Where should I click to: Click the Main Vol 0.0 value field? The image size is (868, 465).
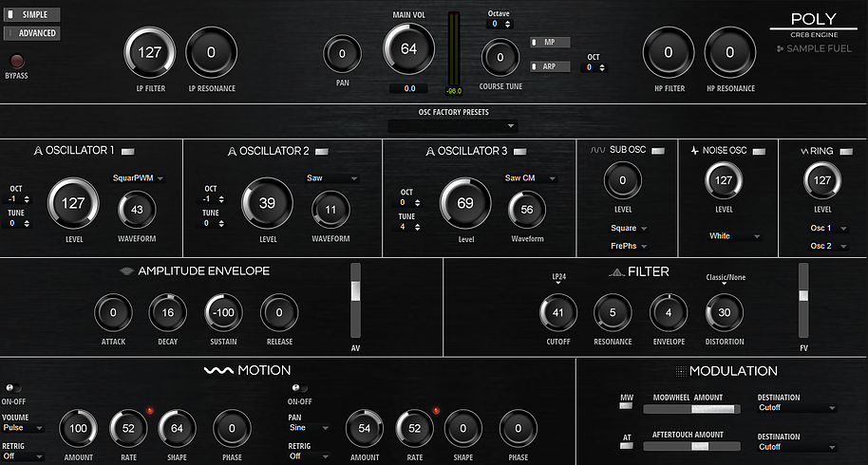coord(409,88)
